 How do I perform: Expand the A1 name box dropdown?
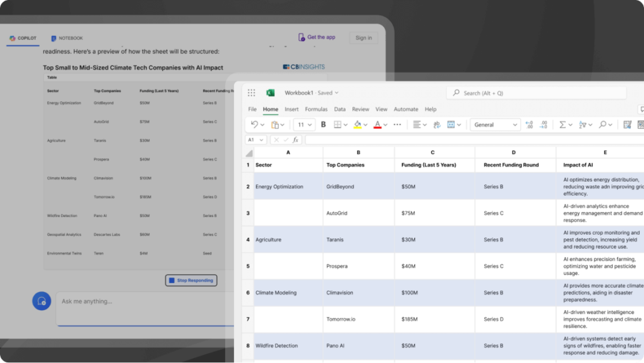(x=262, y=140)
